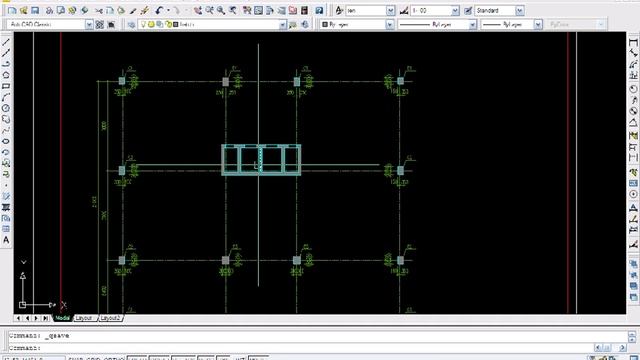Click the Zoom Realtime magnifier icon

(x=209, y=11)
